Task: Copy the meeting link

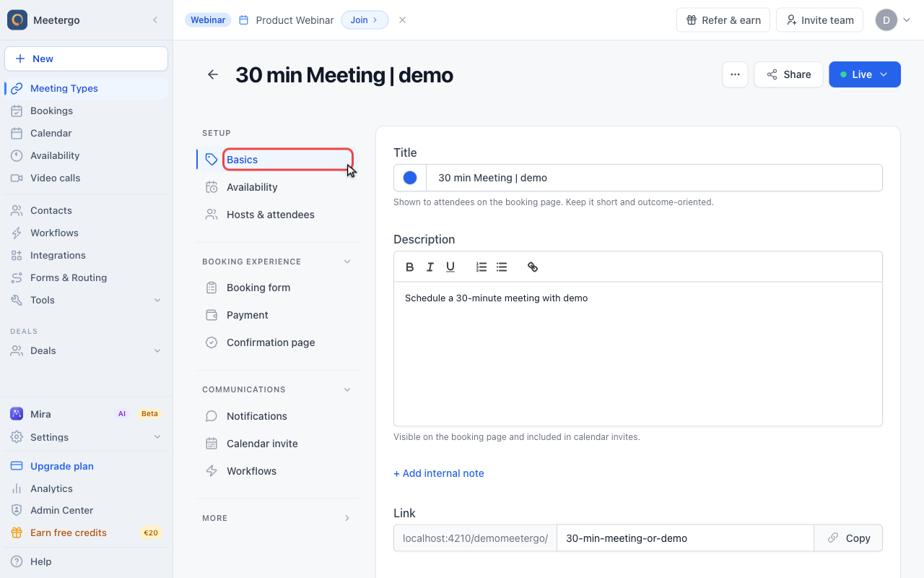Action: coord(848,538)
